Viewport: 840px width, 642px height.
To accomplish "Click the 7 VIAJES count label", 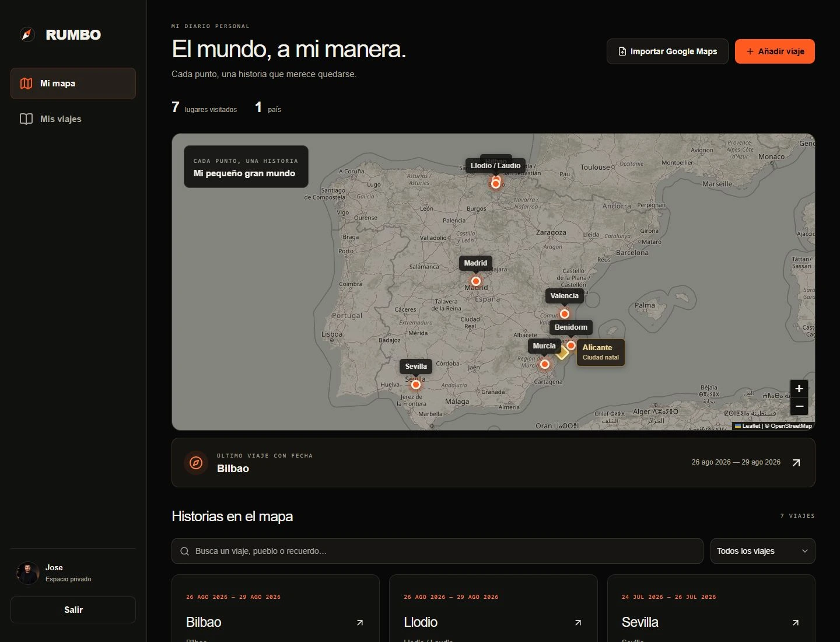I will [797, 516].
